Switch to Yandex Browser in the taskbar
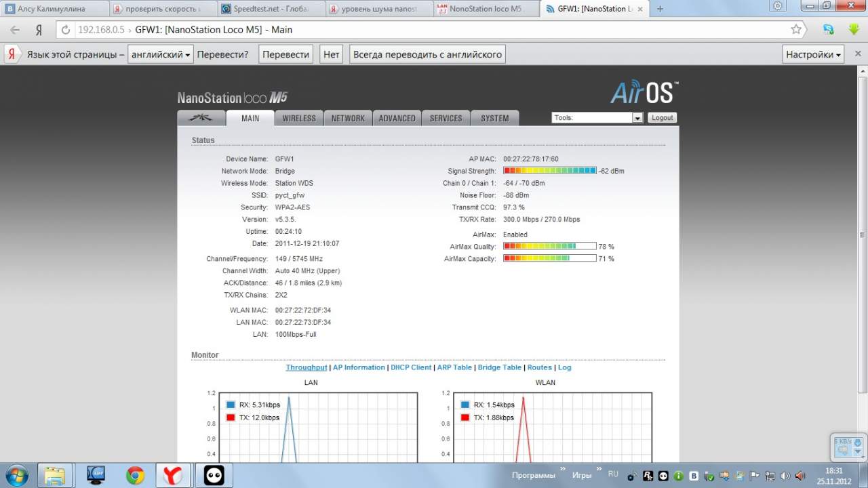The image size is (868, 488). (174, 475)
